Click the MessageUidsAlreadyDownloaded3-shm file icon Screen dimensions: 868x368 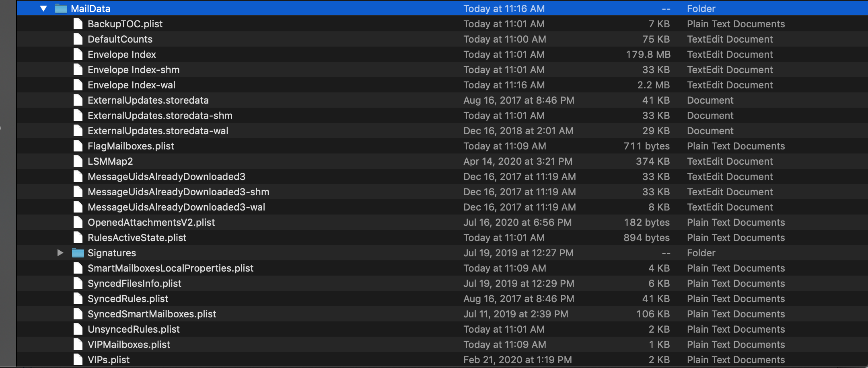coord(78,192)
